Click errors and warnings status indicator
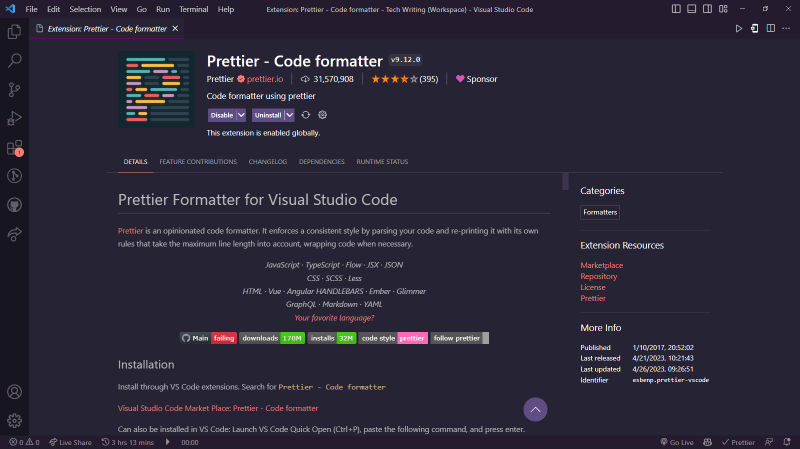 [x=24, y=442]
